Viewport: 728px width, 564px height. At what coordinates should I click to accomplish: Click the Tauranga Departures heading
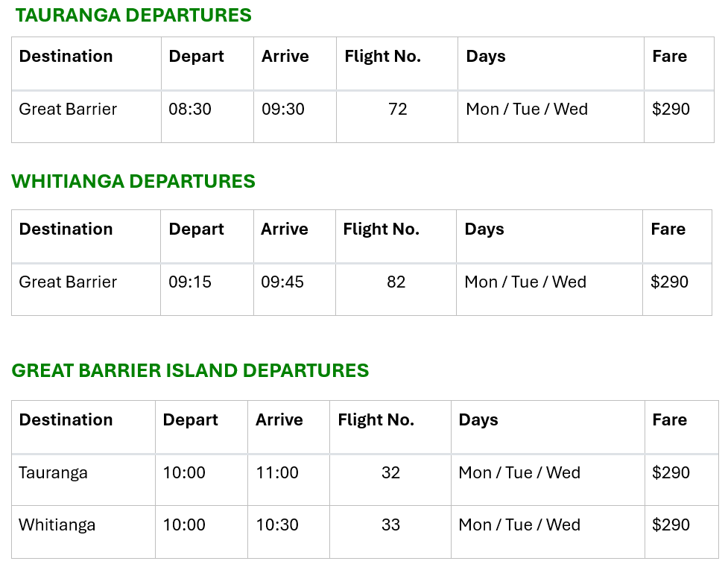[133, 15]
